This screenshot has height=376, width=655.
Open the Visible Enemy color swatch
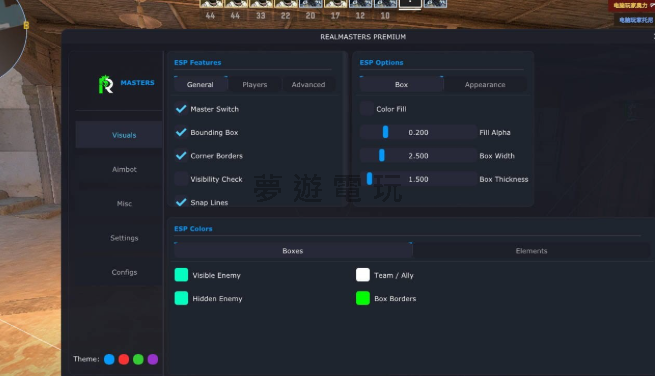tap(181, 275)
